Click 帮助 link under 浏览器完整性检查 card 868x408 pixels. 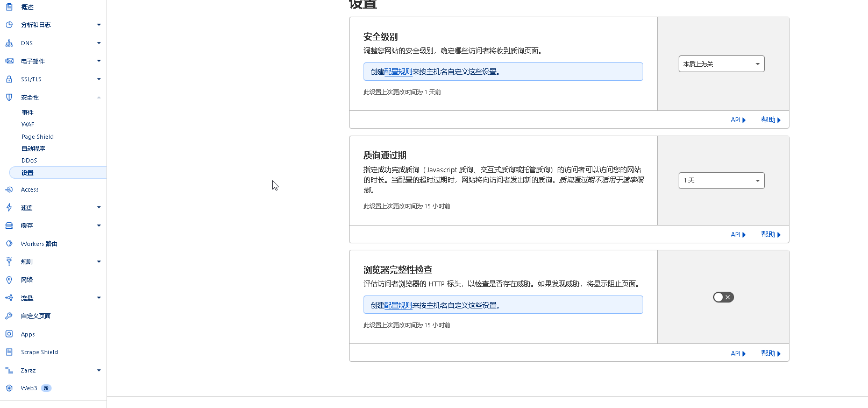point(770,354)
